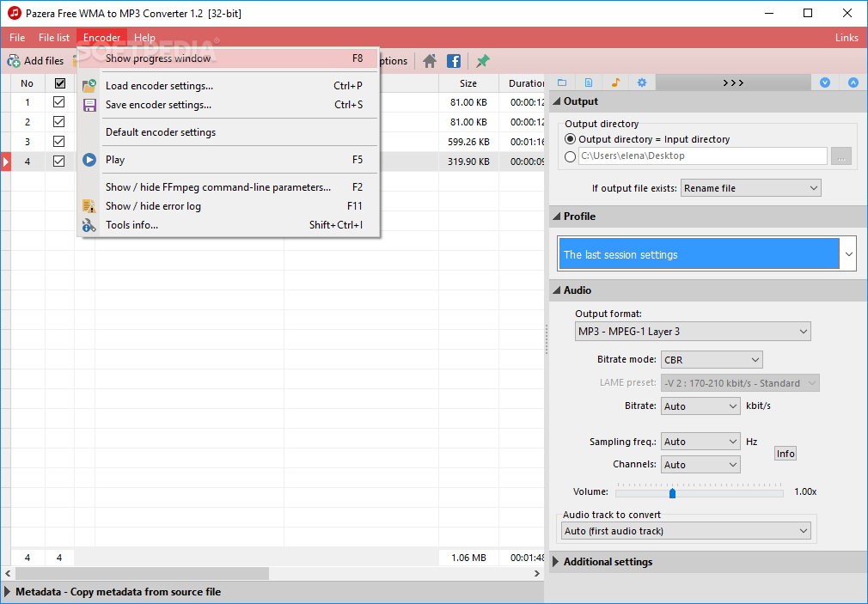Click the 319.90 KB size cell
The height and width of the screenshot is (604, 868).
click(468, 162)
